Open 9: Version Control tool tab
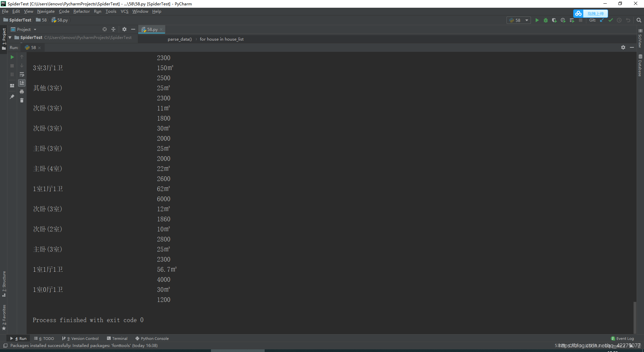The height and width of the screenshot is (352, 644). 80,339
